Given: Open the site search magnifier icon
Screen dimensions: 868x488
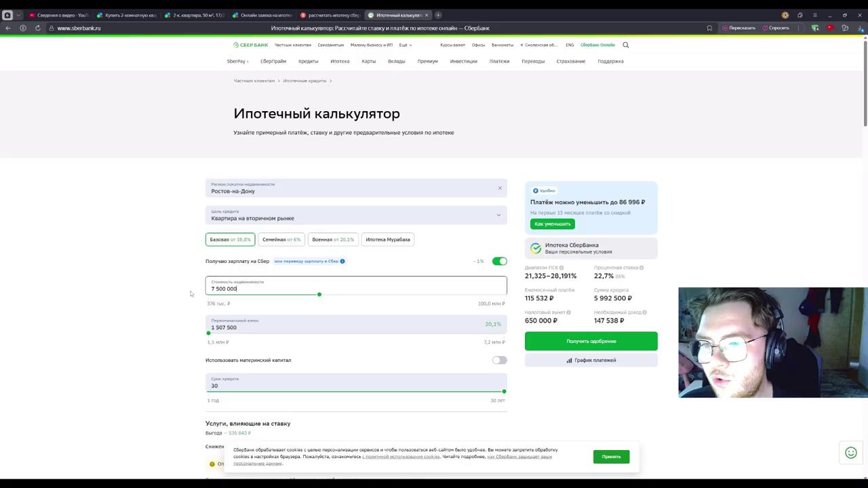Looking at the screenshot, I should click(x=626, y=45).
